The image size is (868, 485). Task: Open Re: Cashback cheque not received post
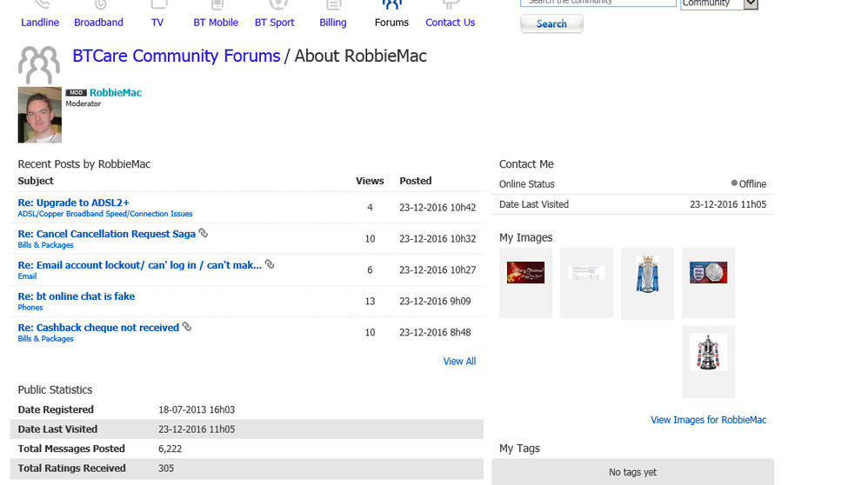(x=98, y=328)
